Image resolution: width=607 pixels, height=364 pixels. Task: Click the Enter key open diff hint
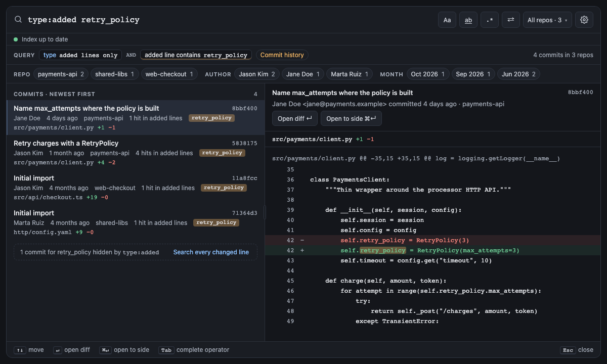[72, 350]
